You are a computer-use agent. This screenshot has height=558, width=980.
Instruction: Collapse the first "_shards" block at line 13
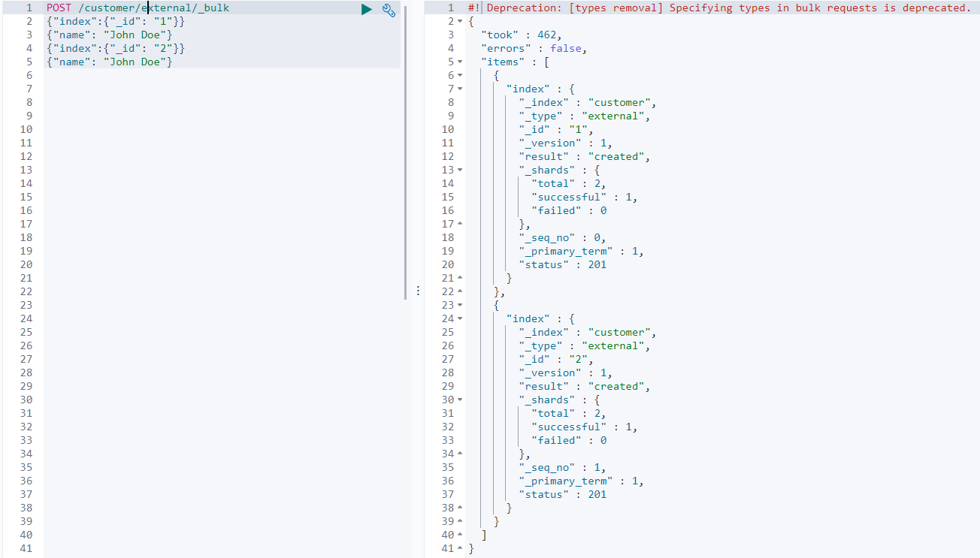460,170
